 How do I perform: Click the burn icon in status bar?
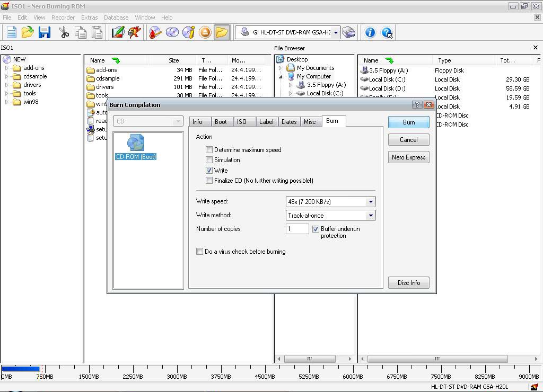(535, 387)
